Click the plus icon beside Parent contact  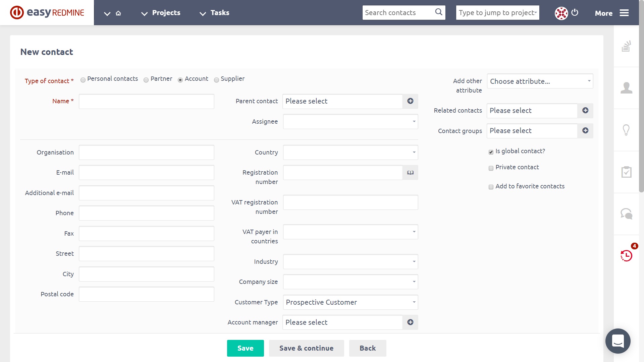(410, 101)
